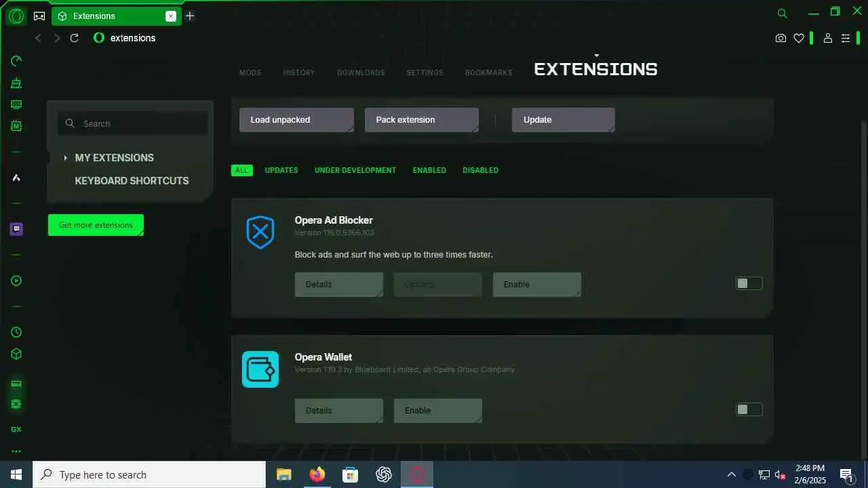The height and width of the screenshot is (488, 868).
Task: Open a new tab with plus icon
Action: (190, 16)
